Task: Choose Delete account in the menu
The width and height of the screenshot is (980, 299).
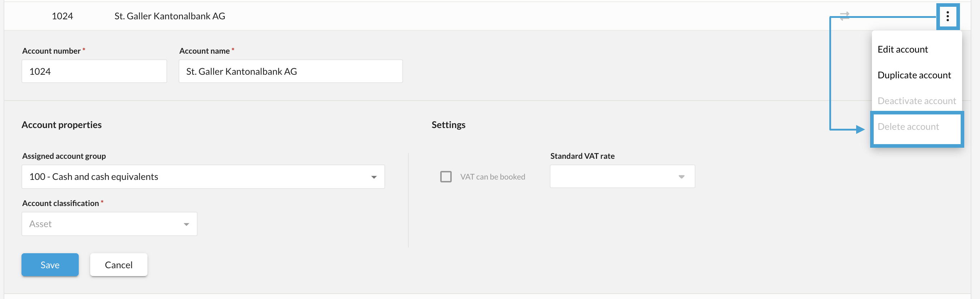Action: (x=908, y=127)
